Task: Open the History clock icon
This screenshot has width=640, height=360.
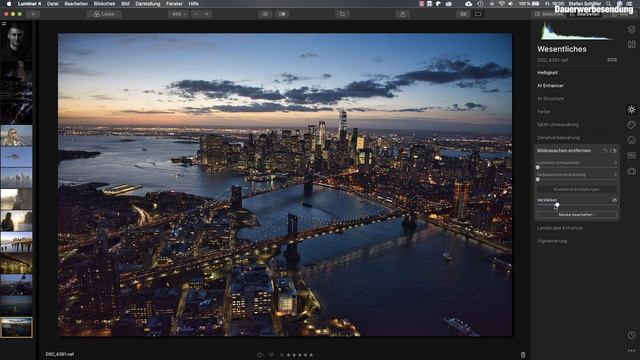Action: (x=631, y=335)
